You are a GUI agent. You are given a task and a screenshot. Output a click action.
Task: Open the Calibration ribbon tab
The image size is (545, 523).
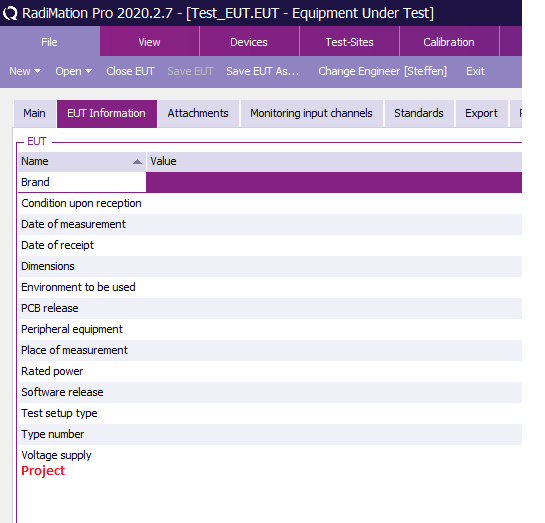[449, 42]
